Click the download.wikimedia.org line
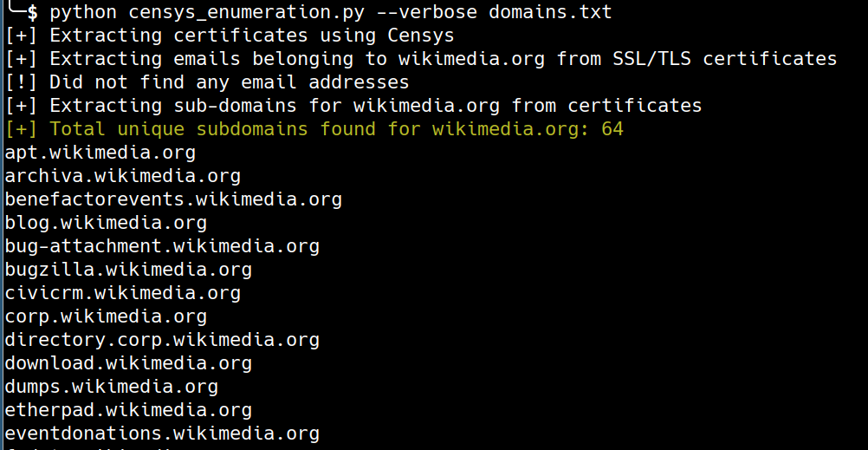 coord(128,363)
